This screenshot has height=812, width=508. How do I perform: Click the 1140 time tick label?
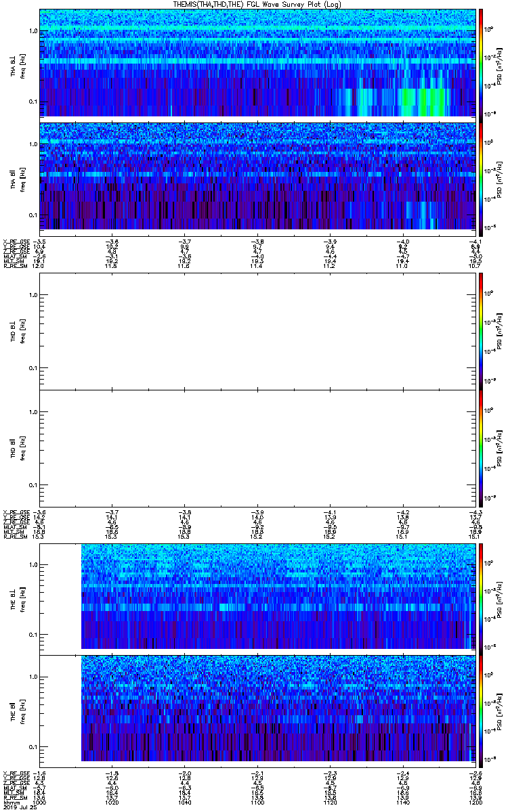point(402,803)
